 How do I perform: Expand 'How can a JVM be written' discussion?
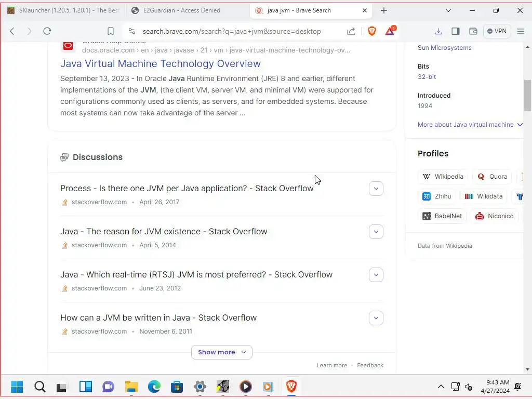point(376,318)
